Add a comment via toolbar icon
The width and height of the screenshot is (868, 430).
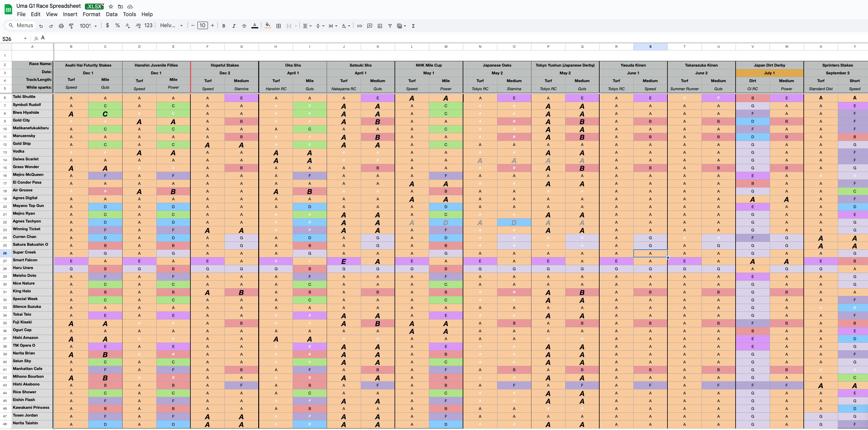point(370,26)
